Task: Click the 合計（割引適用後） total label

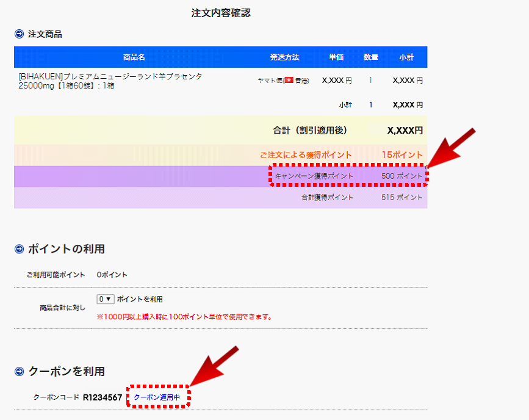Action: [310, 131]
